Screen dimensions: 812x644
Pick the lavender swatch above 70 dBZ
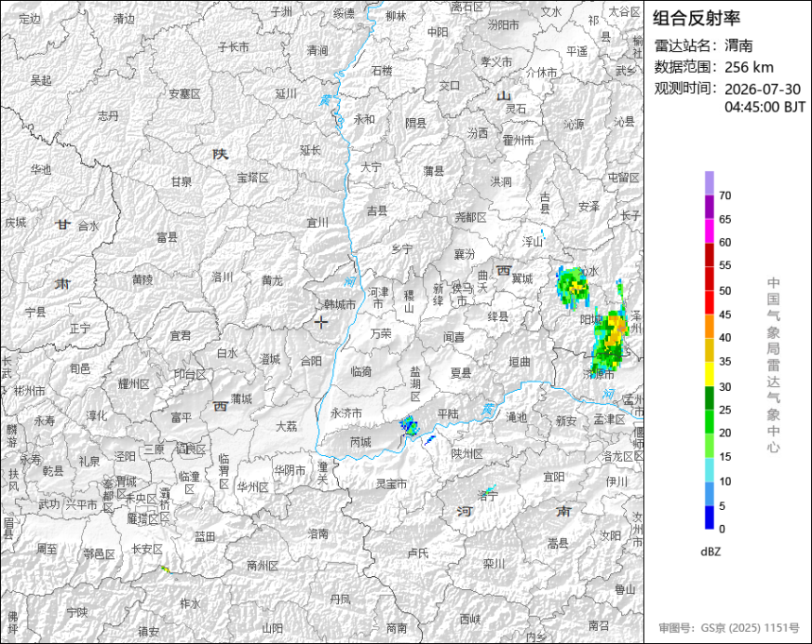pos(709,183)
